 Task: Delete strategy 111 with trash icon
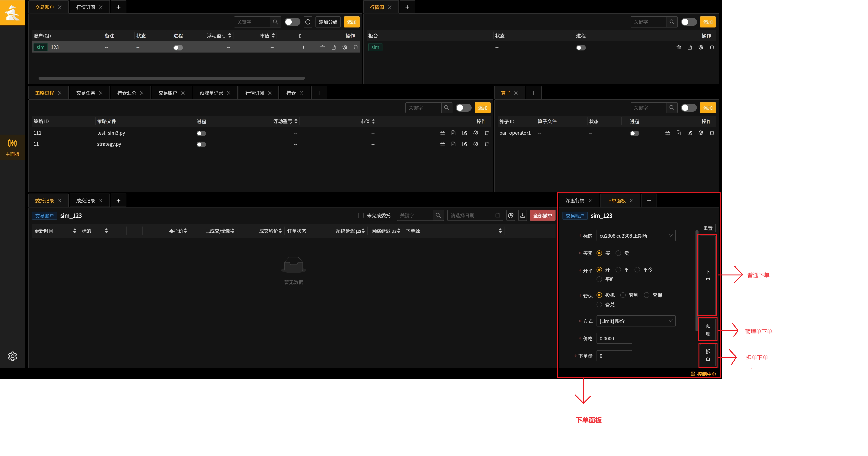486,133
